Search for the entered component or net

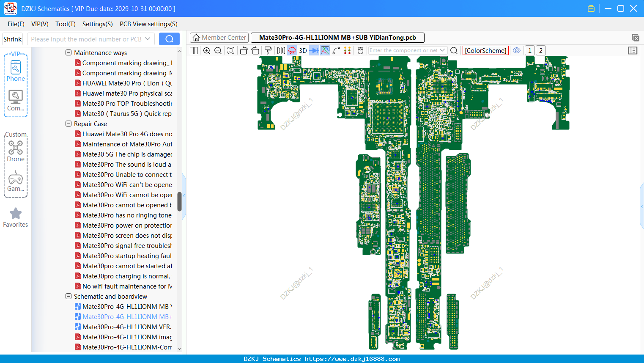click(x=454, y=50)
